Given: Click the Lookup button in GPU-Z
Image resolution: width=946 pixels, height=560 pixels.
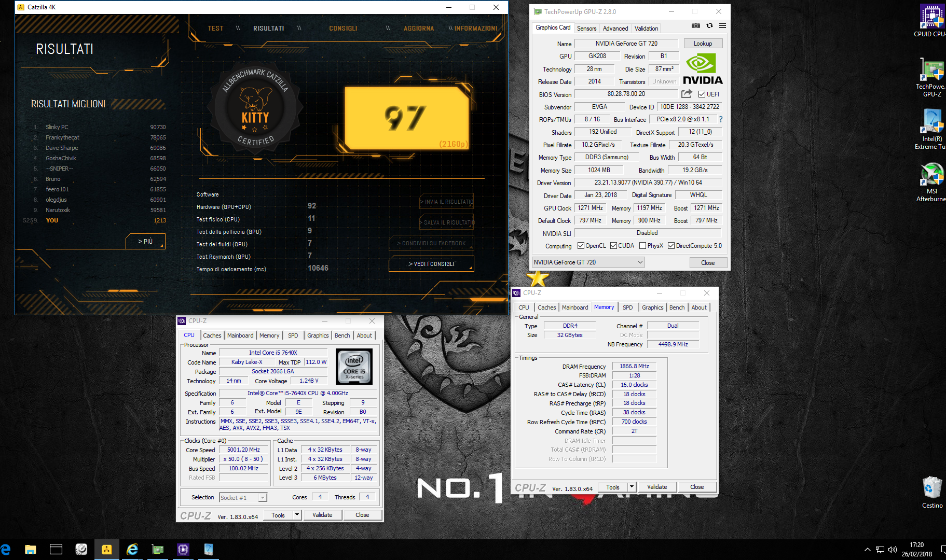Looking at the screenshot, I should (x=703, y=44).
